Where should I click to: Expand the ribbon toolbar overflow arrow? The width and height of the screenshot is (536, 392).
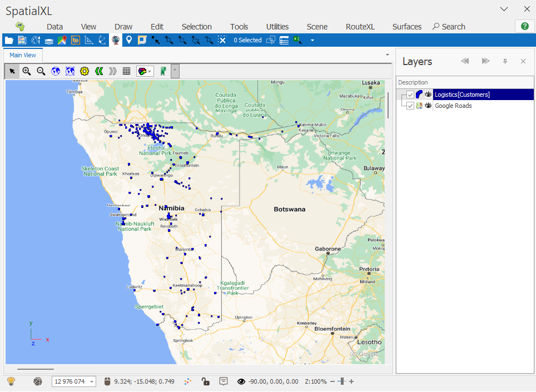[x=312, y=40]
